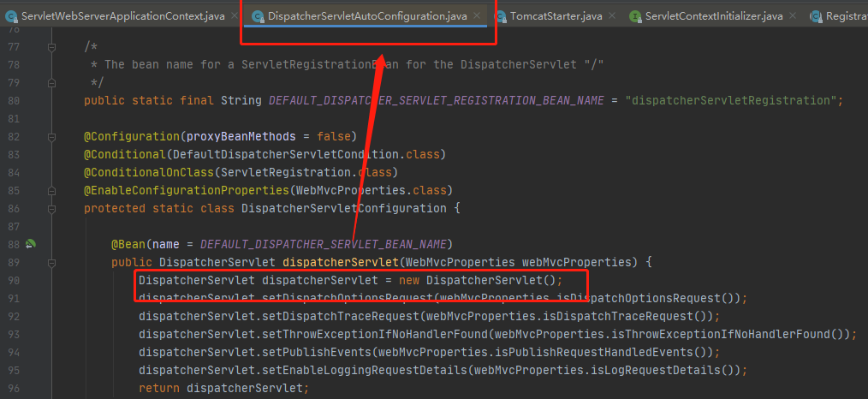Collapse the DispatcherServletConfiguration class at line 86
Image resolution: width=868 pixels, height=399 pixels.
coord(51,209)
